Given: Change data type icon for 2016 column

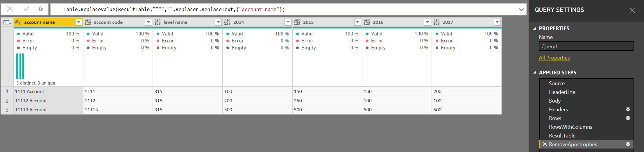Looking at the screenshot, I should pyautogui.click(x=367, y=22).
